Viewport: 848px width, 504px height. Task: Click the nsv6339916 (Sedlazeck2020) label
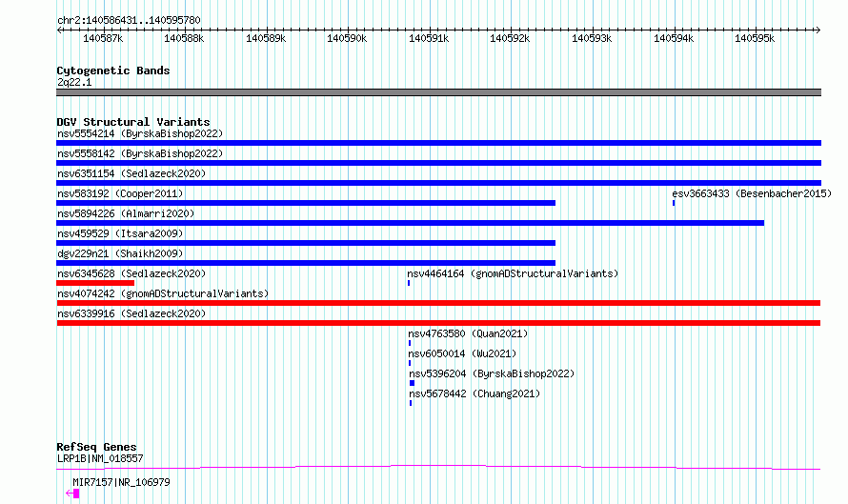point(131,313)
